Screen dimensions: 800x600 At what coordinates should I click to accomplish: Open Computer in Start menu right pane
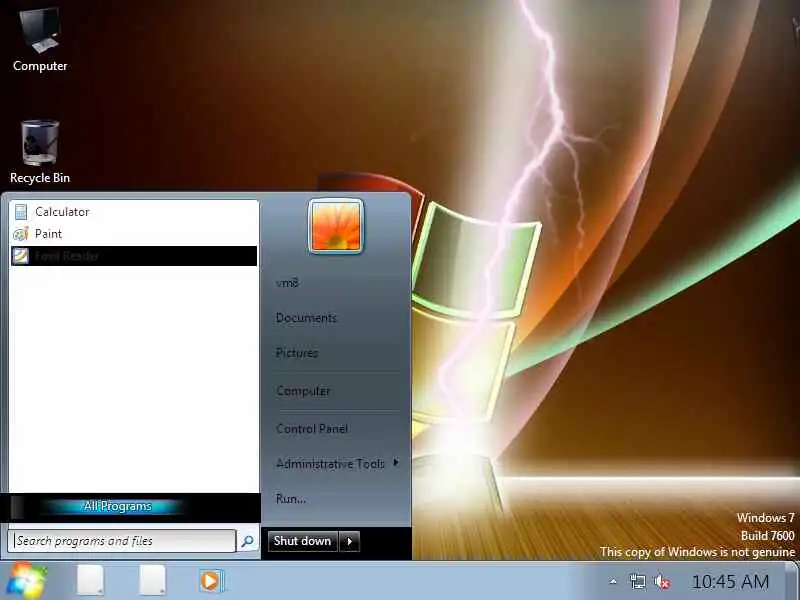click(x=304, y=391)
